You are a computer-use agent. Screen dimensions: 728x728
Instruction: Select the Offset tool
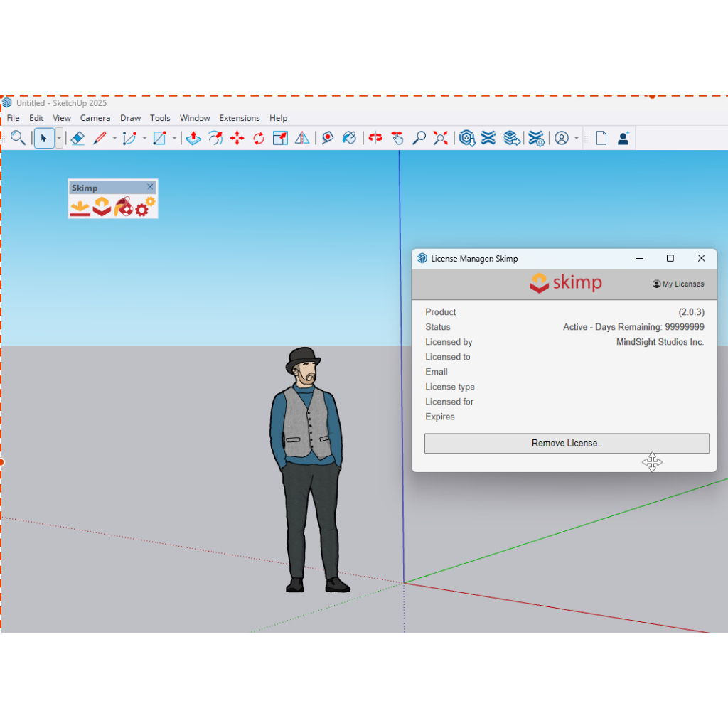(215, 138)
